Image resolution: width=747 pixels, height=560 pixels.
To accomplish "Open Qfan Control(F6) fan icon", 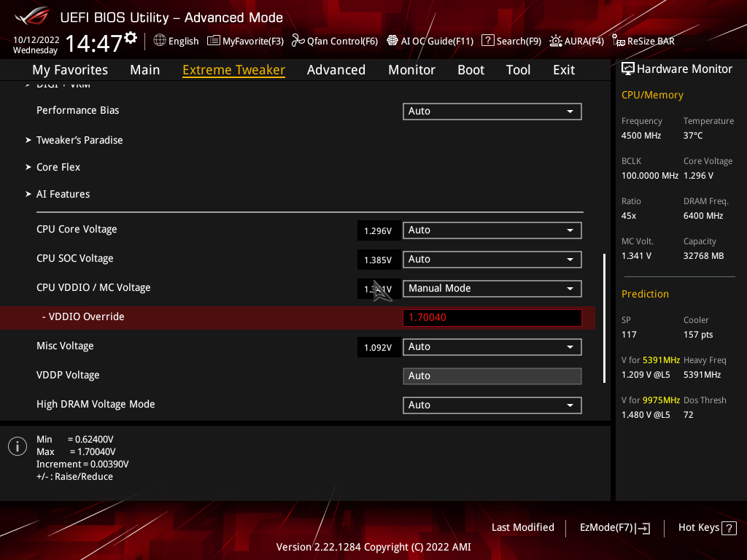I will 298,41.
